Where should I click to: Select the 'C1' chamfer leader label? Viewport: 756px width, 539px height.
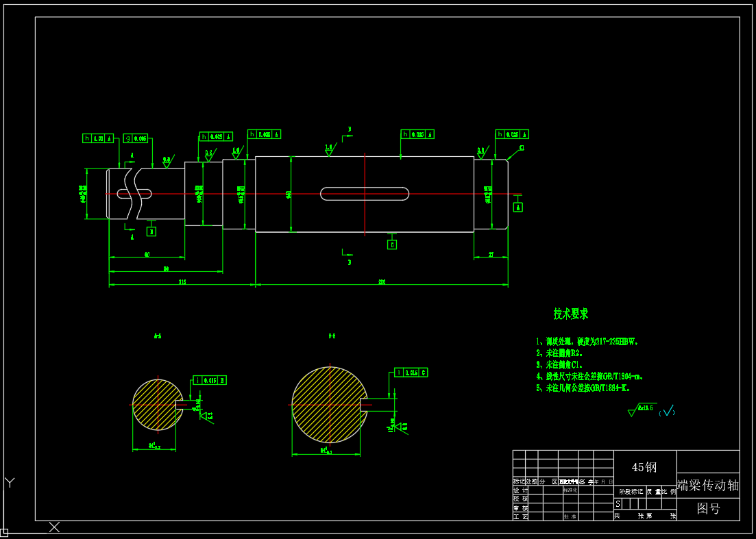[522, 148]
